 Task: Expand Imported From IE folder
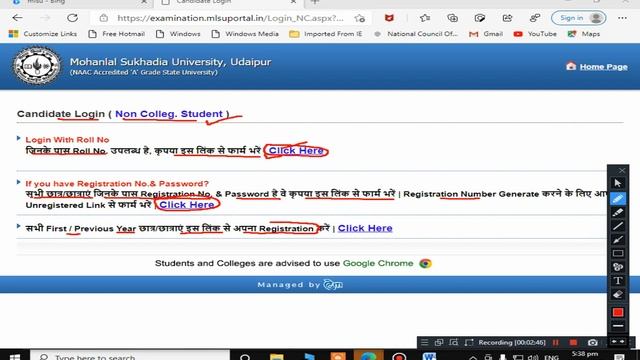pyautogui.click(x=326, y=34)
